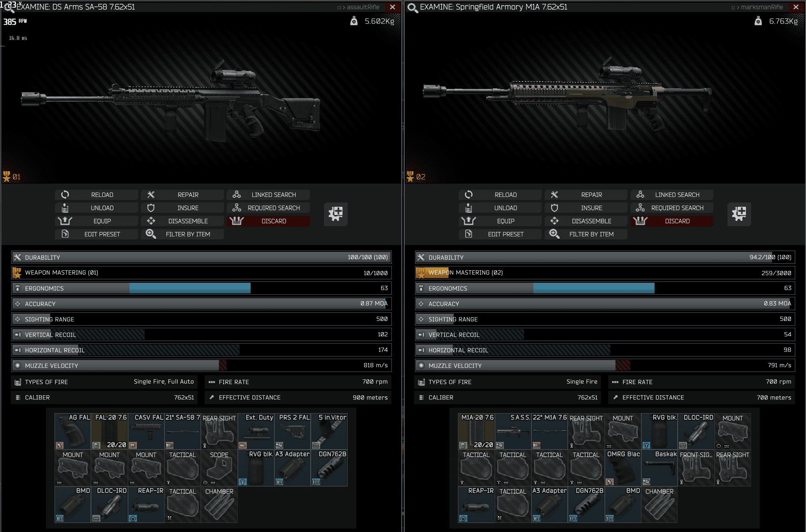Image resolution: width=806 pixels, height=532 pixels.
Task: Select the SA-58 DLOC-IRD flashlight slot
Action: [109, 505]
